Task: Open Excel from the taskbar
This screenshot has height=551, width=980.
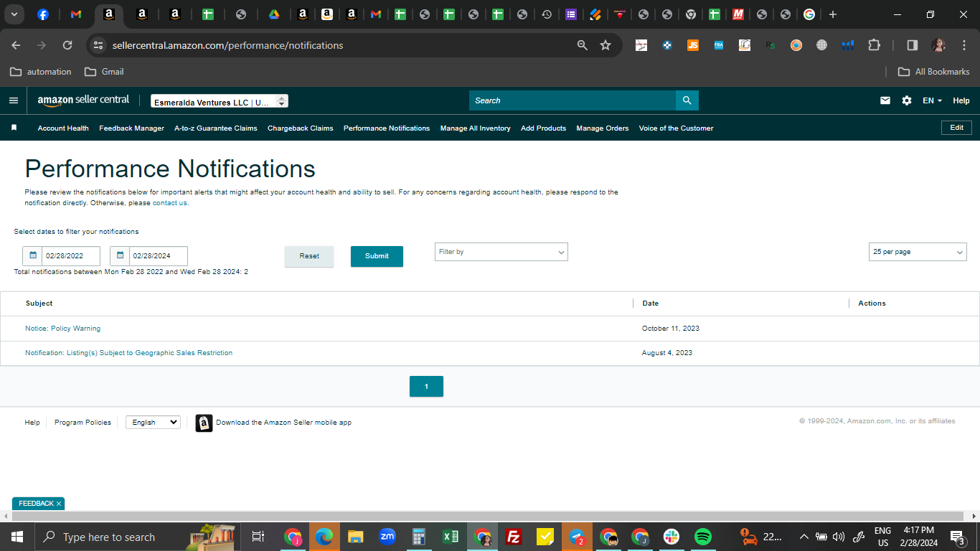Action: click(451, 537)
